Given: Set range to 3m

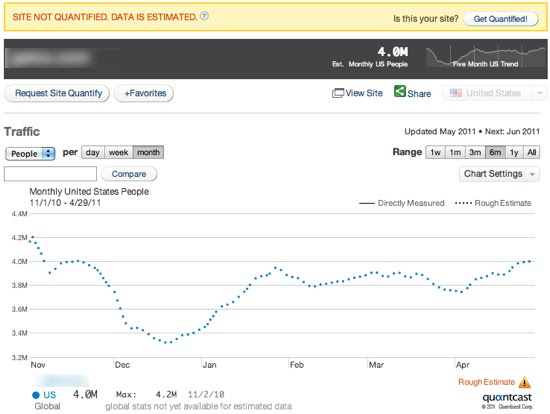Looking at the screenshot, I should click(475, 153).
